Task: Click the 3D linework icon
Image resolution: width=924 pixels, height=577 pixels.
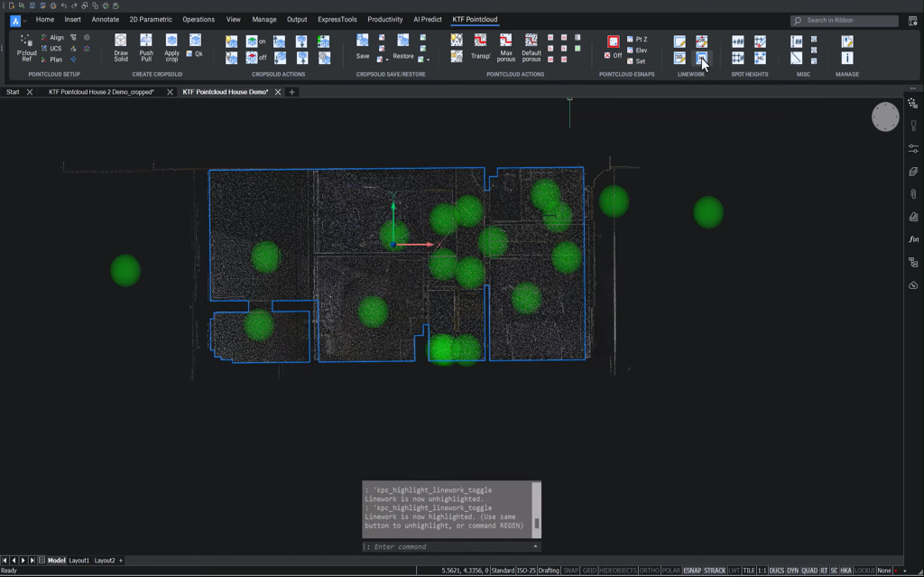Action: 679,57
